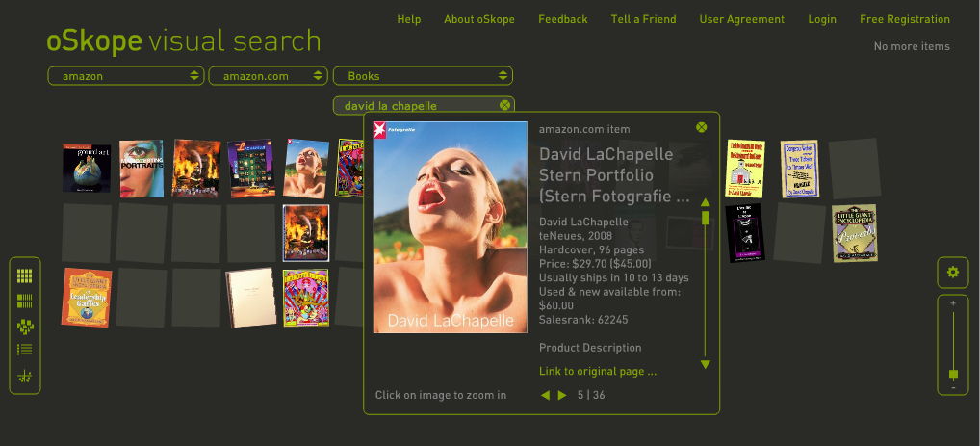Click the item counter 5 | 36
Image resolution: width=980 pixels, height=446 pixels.
point(591,395)
